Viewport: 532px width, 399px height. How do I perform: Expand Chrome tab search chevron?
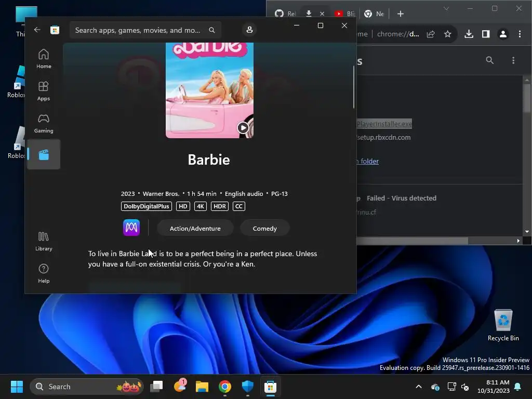coord(446,8)
